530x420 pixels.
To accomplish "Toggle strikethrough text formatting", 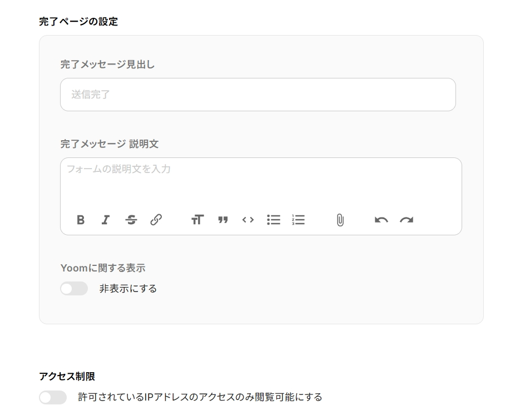I will (131, 220).
